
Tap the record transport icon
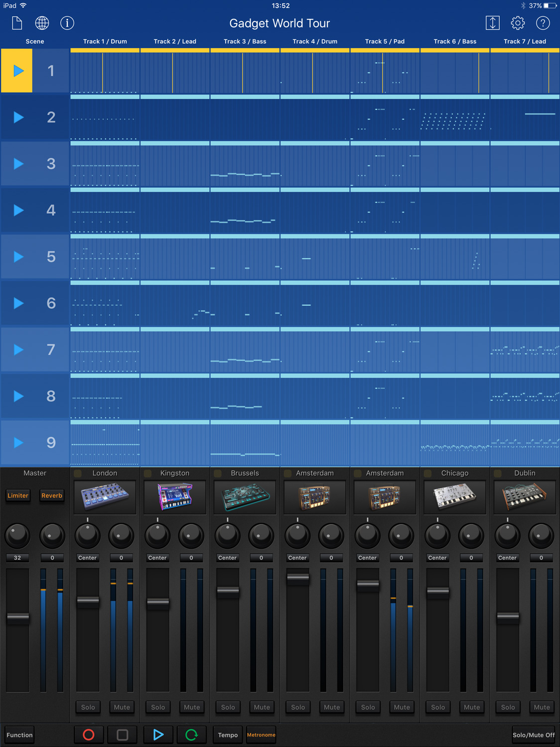click(x=88, y=735)
